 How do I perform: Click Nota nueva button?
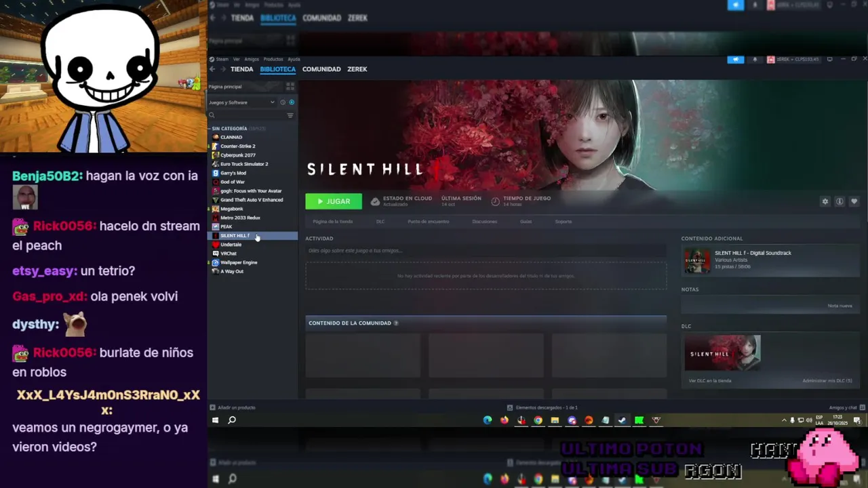click(x=840, y=306)
